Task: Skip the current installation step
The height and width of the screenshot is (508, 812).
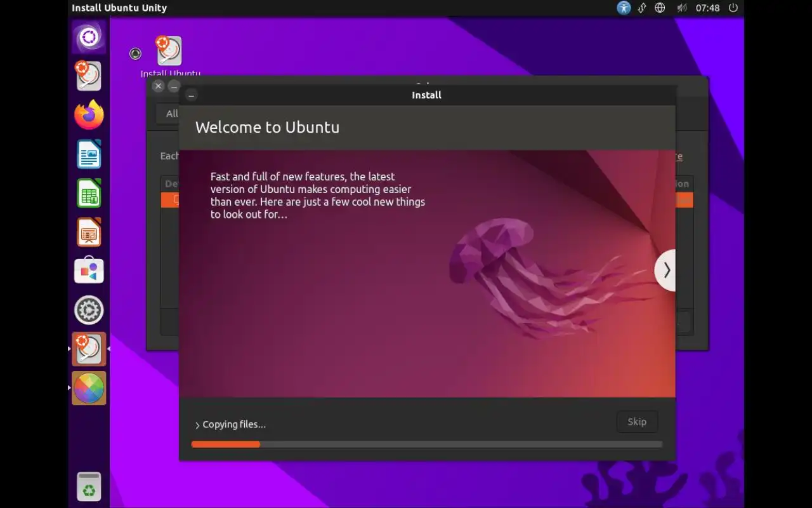Action: click(637, 422)
